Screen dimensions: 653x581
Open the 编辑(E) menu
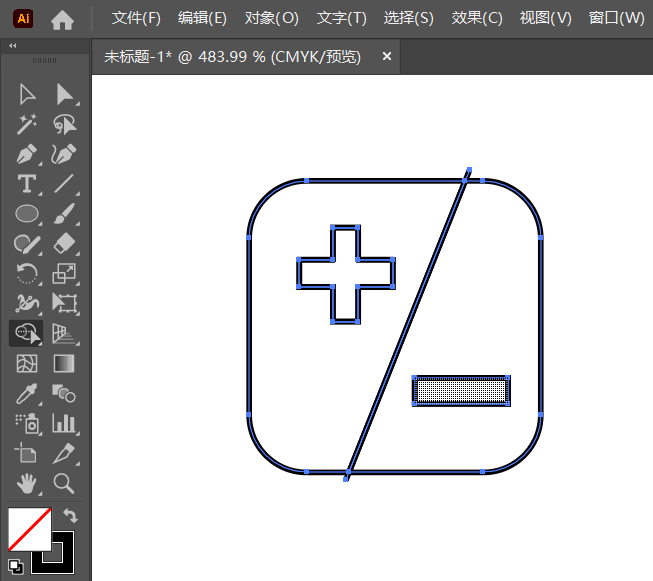click(x=202, y=18)
